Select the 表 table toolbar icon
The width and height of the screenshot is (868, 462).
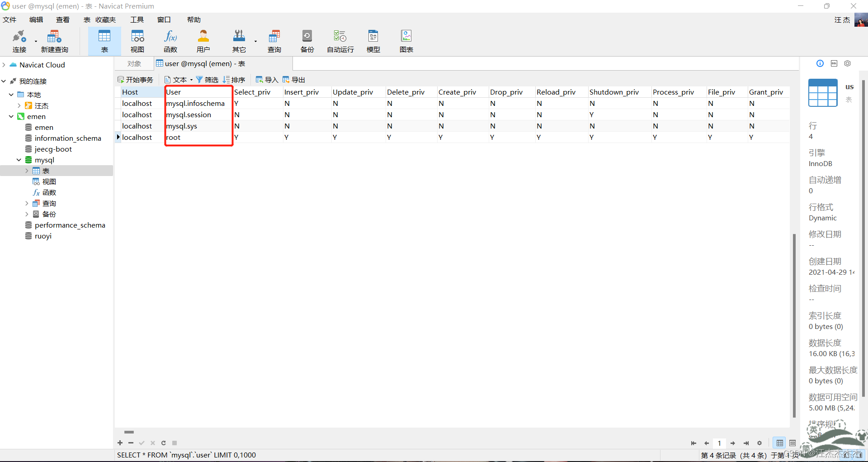pos(104,41)
